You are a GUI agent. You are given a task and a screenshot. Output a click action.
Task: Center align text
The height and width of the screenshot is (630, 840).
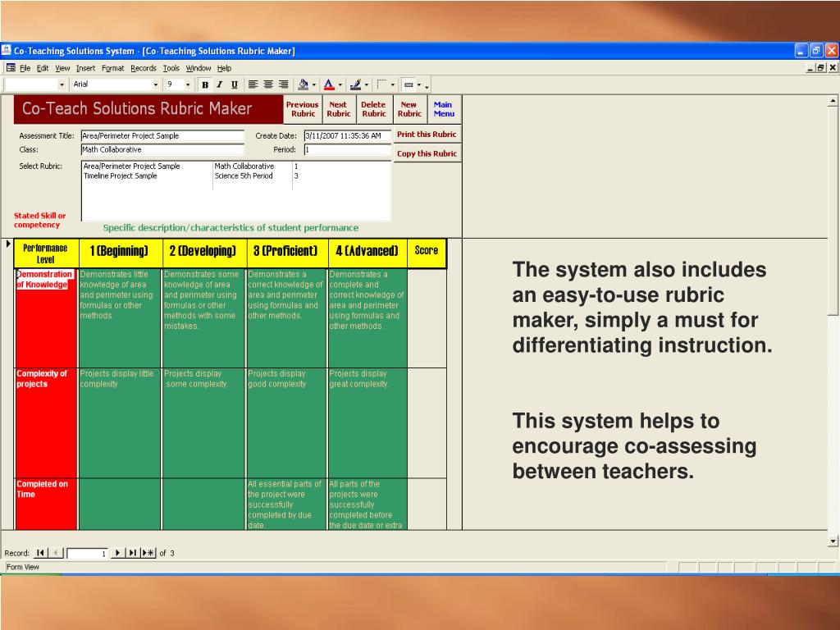268,84
